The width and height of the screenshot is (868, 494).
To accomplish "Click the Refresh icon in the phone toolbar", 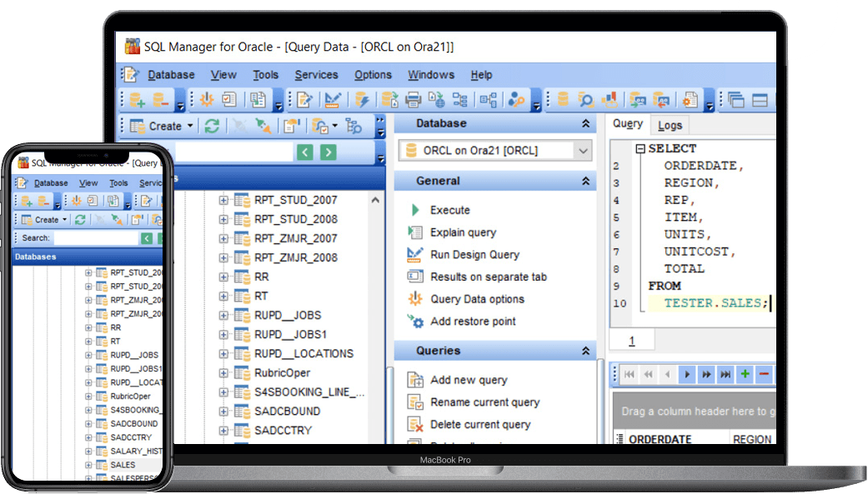I will click(80, 220).
